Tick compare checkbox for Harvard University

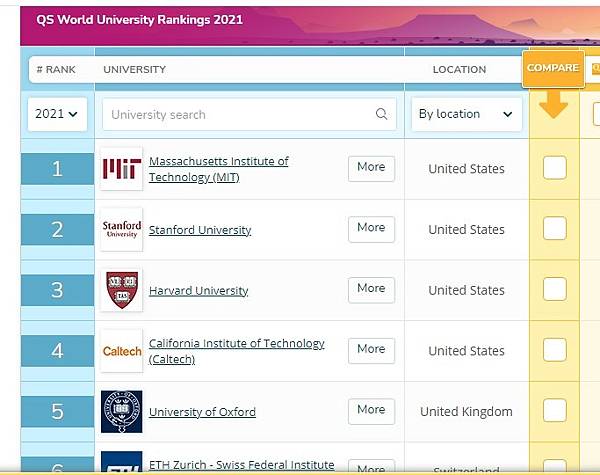(554, 289)
